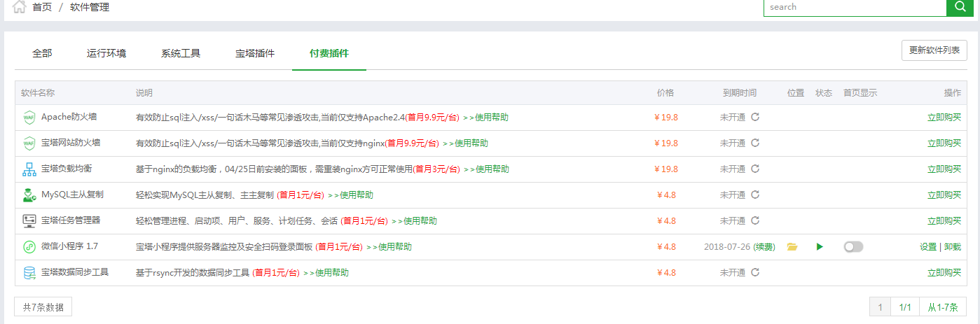The width and height of the screenshot is (980, 324).
Task: Click the 微信小程序 1.7 name text
Action: 69,246
